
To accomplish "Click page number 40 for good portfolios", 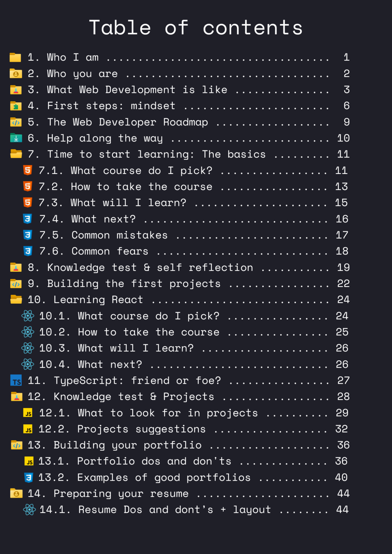I will [341, 478].
